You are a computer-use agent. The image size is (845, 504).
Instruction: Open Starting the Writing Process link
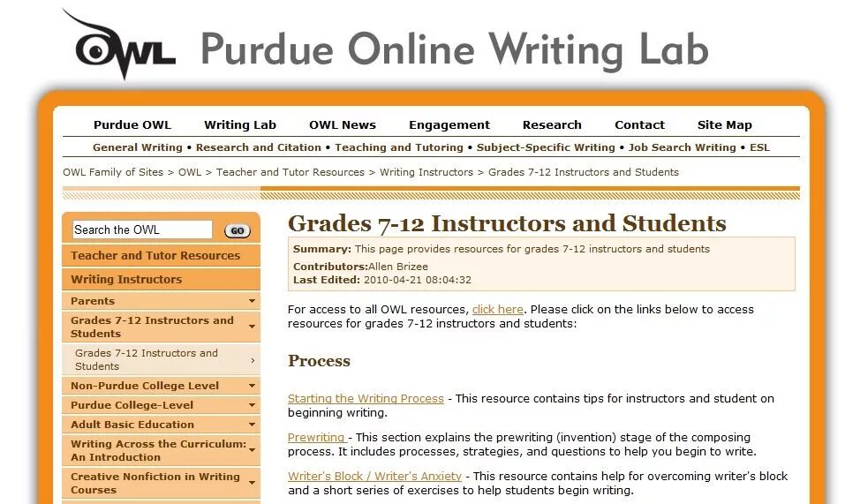click(366, 398)
